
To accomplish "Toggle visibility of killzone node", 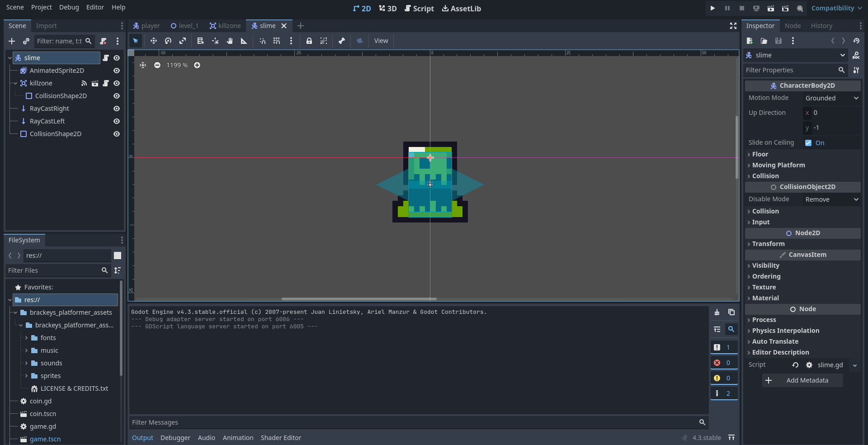I will coord(117,83).
